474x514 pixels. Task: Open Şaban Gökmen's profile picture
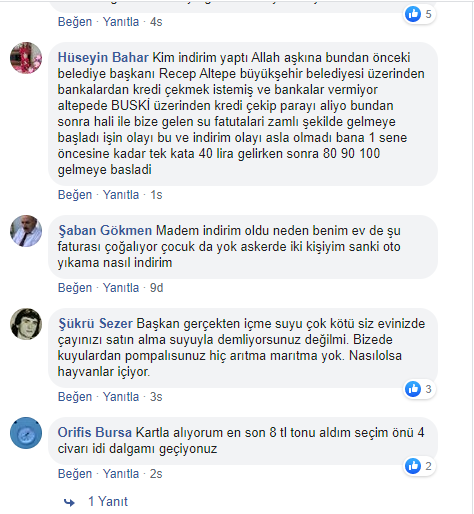(26, 231)
